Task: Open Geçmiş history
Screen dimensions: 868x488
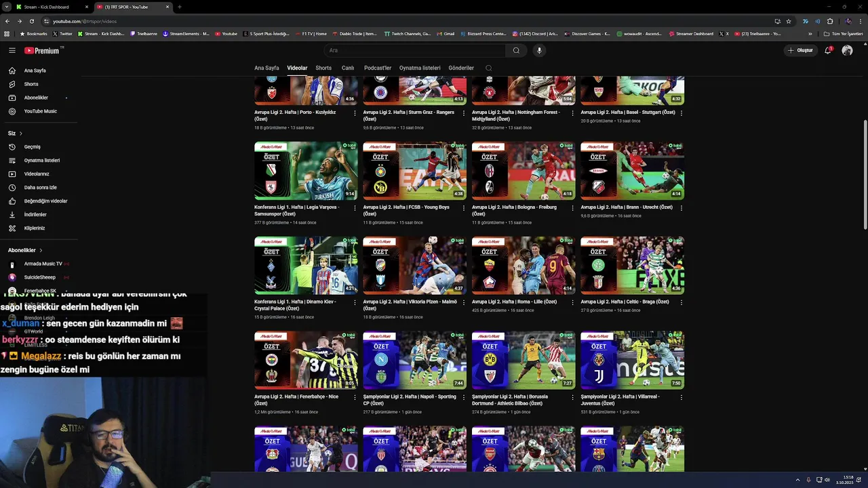Action: [33, 147]
